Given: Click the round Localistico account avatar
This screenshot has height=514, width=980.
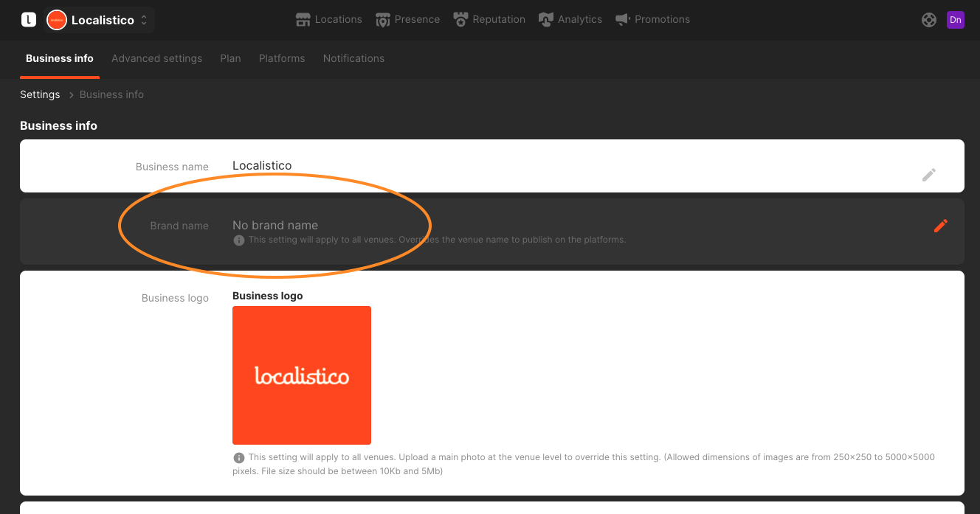Looking at the screenshot, I should tap(57, 20).
